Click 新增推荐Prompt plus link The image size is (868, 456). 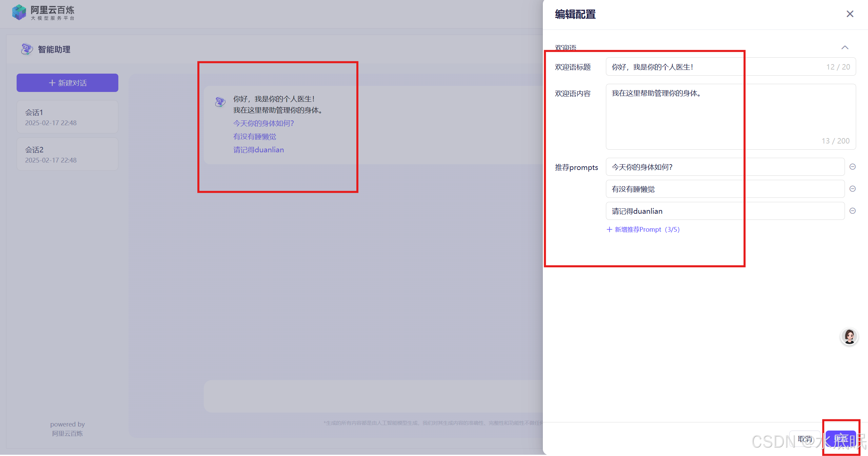[x=643, y=229]
